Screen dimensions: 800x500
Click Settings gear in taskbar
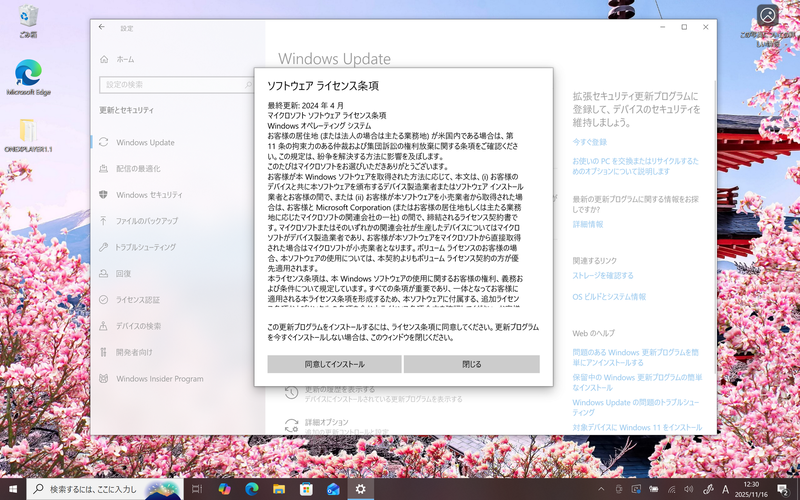(x=361, y=489)
